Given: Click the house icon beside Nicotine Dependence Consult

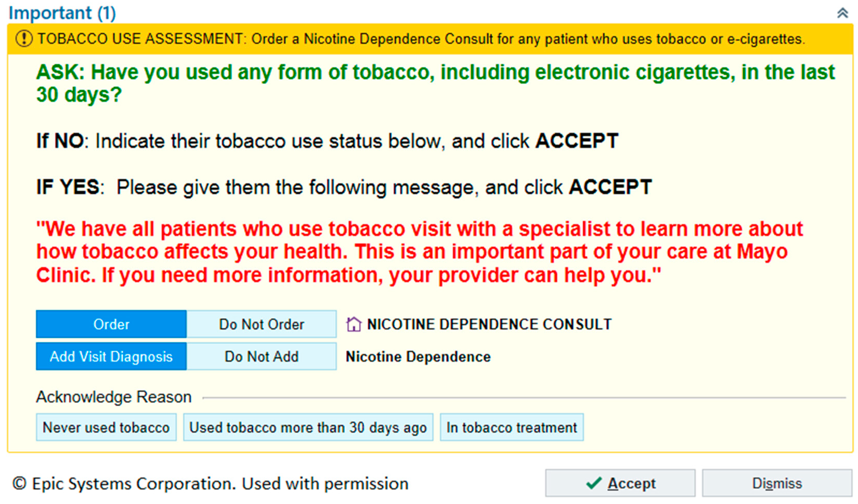Looking at the screenshot, I should 353,324.
